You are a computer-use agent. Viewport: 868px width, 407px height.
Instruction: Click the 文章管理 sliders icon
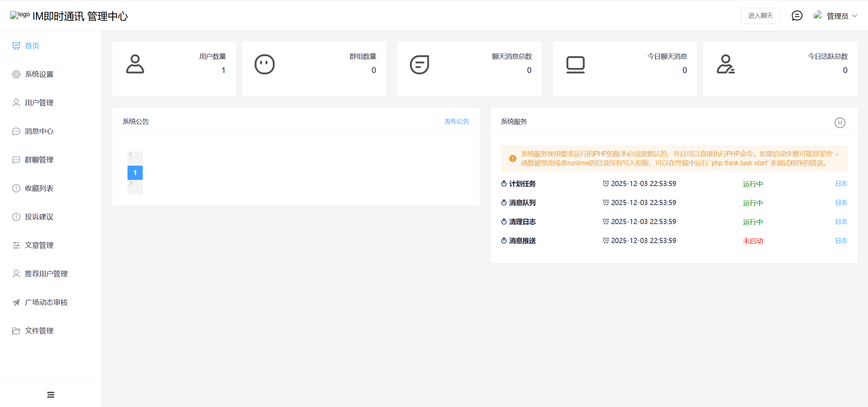click(16, 245)
